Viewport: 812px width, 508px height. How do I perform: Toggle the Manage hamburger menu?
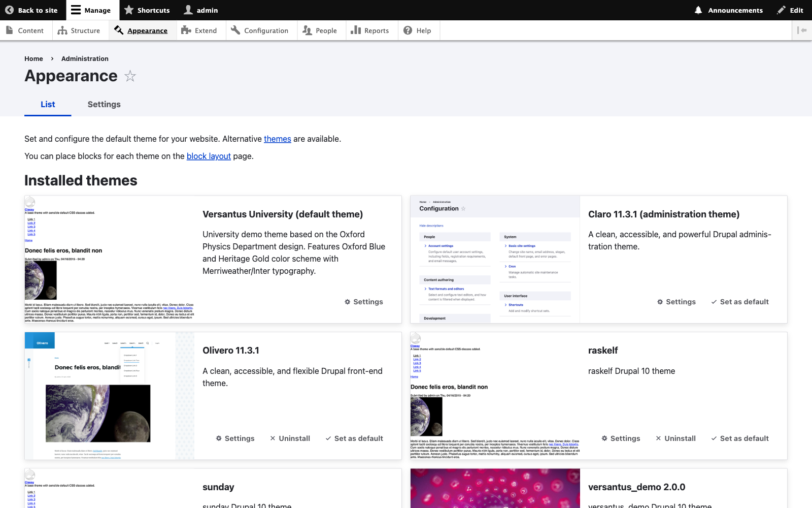tap(76, 10)
